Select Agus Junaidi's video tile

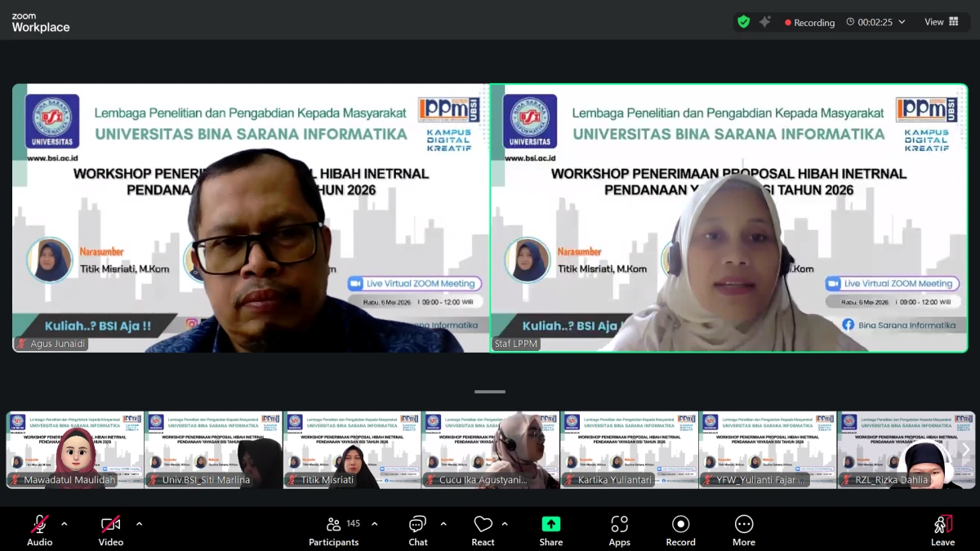pos(251,218)
